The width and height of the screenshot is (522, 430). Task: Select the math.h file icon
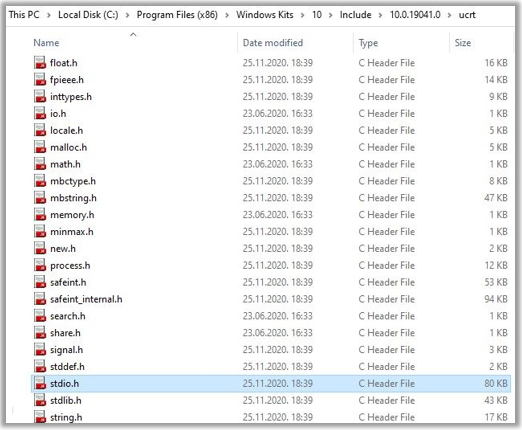click(40, 164)
